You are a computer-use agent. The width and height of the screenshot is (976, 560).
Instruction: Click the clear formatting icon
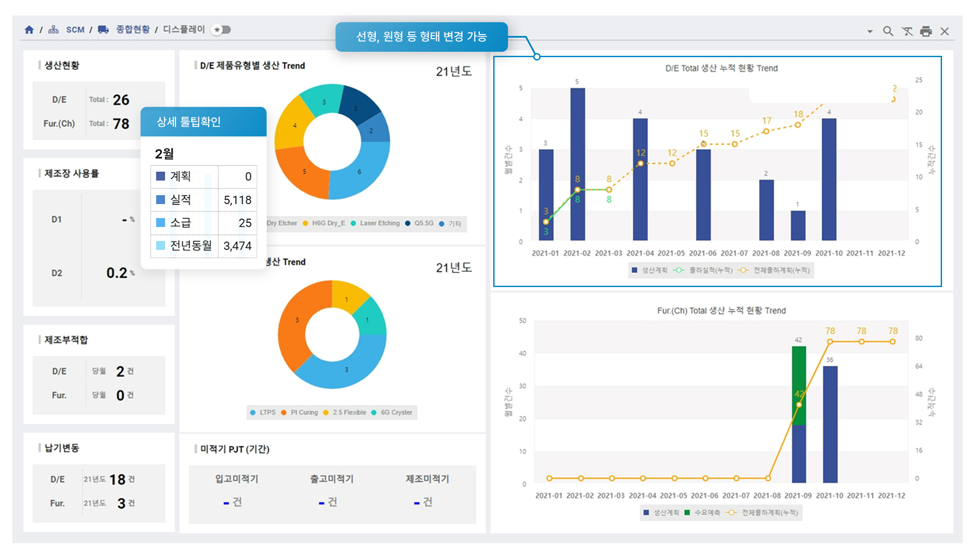(906, 31)
